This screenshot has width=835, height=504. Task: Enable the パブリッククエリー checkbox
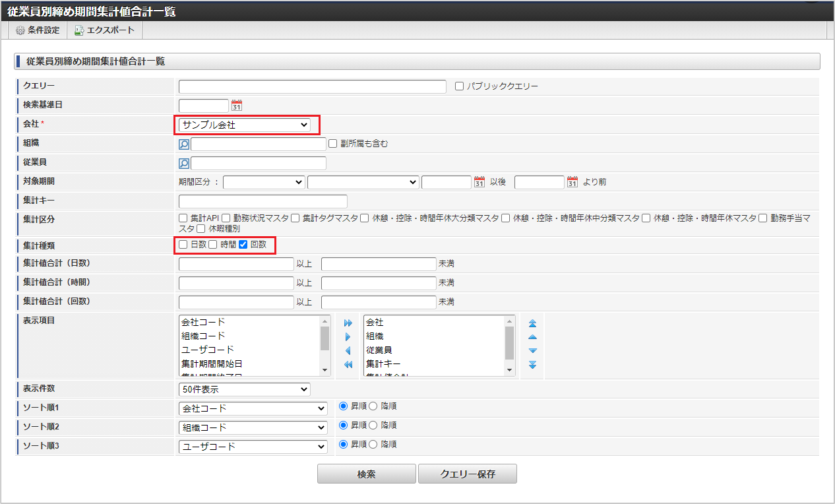pos(458,86)
